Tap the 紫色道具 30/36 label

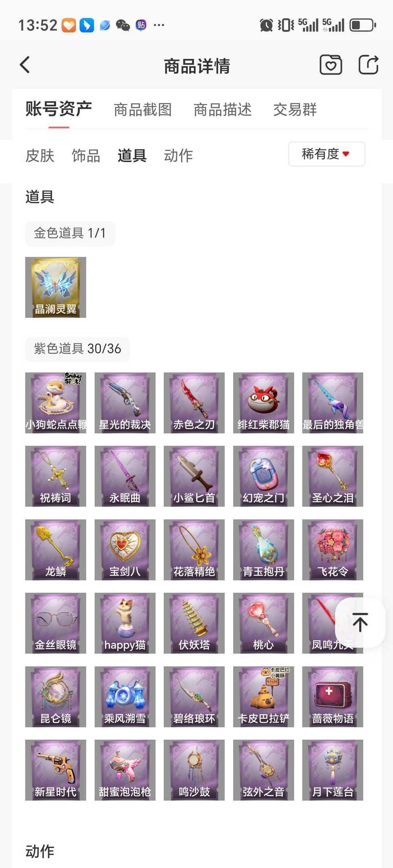[77, 349]
